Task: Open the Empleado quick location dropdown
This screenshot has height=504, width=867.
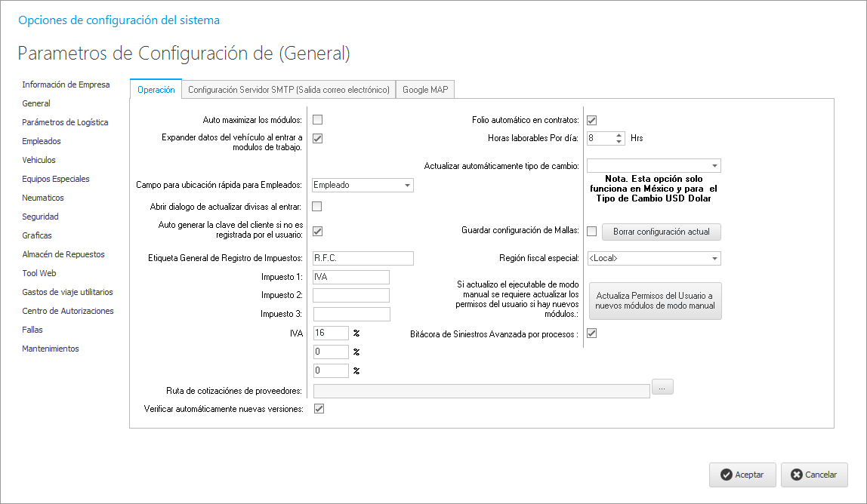Action: point(407,185)
